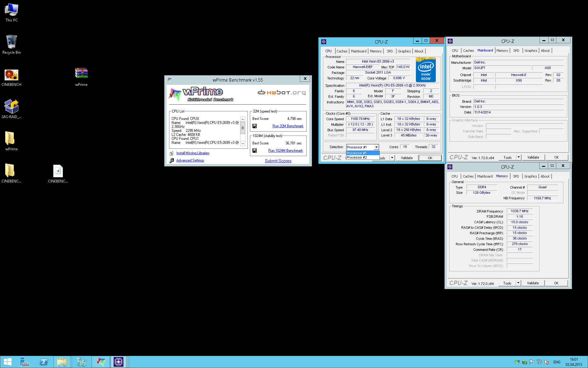Open Mainboard tab in first CPU-Z window
The height and width of the screenshot is (368, 588).
[x=359, y=51]
